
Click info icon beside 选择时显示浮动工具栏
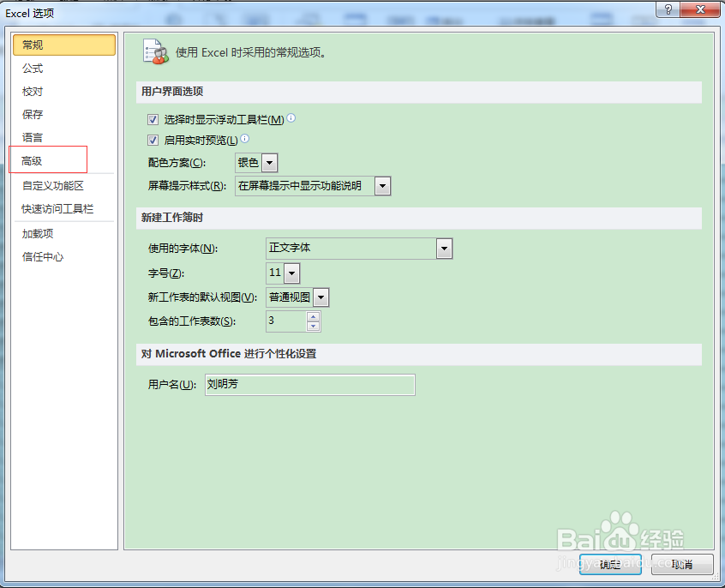pos(291,118)
